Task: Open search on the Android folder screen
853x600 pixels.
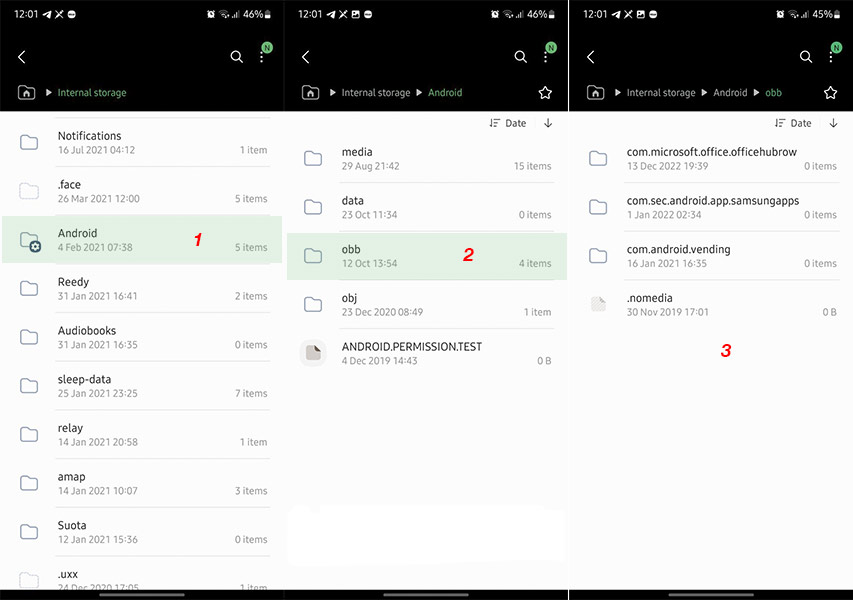Action: (520, 57)
